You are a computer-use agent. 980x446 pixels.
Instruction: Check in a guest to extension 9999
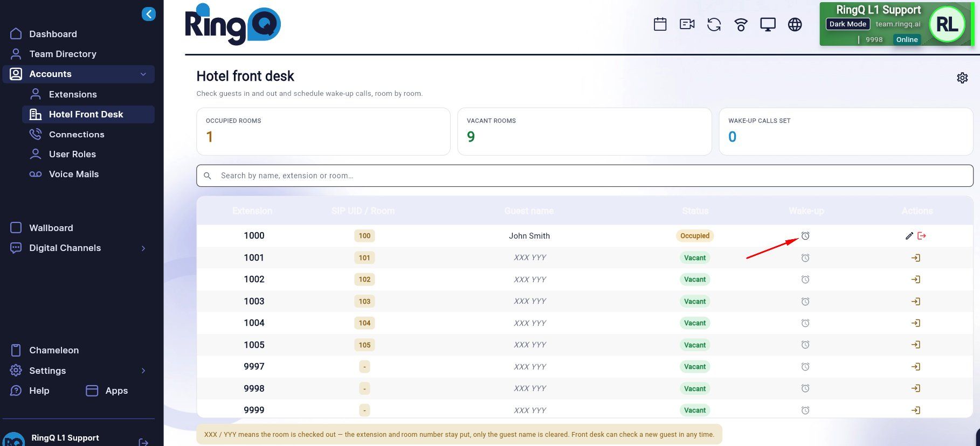point(916,410)
